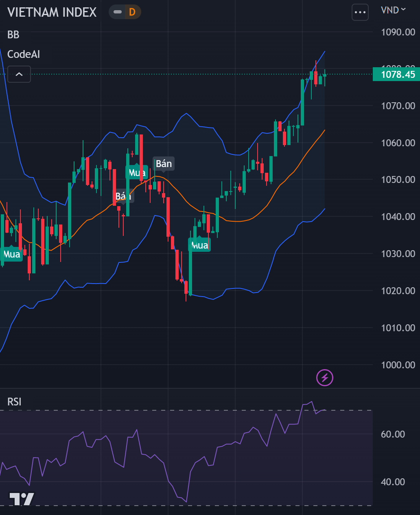Select the BB indicator label
Screen dimensions: 420x515
13,35
